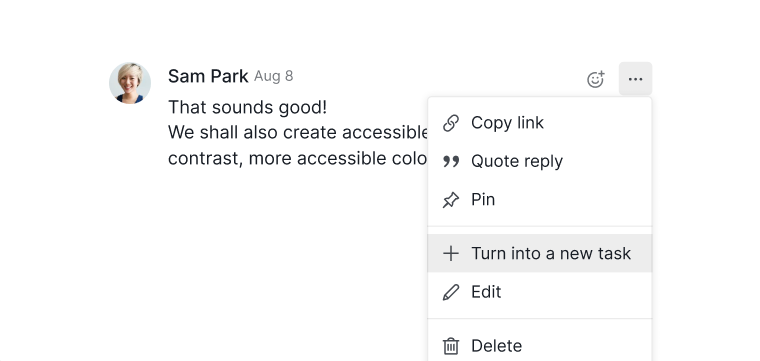This screenshot has width=760, height=361.
Task: Click the Sam Park author name
Action: coord(208,76)
